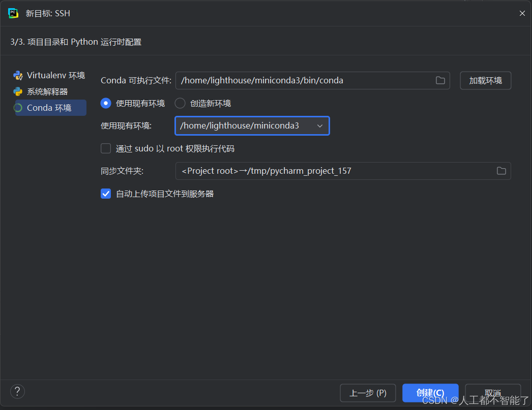Image resolution: width=532 pixels, height=410 pixels.
Task: Select the 使用现有环境 radio button
Action: pos(105,103)
